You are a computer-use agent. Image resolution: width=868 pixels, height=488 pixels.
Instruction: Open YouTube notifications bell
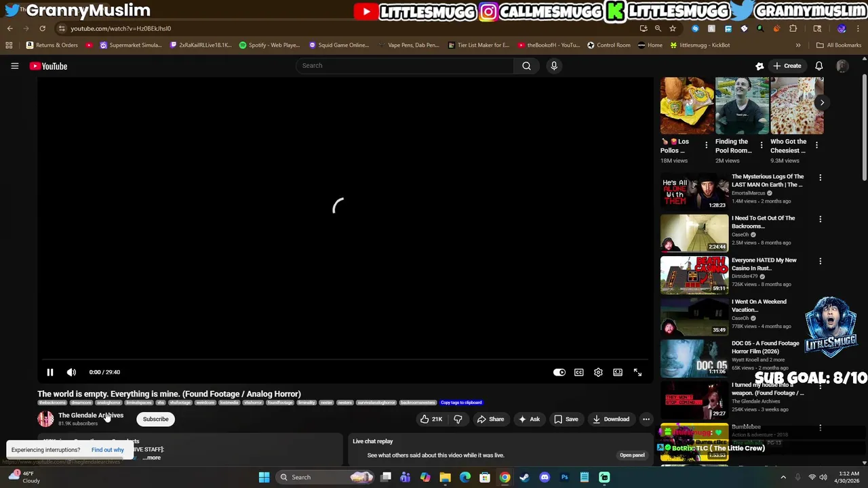tap(818, 66)
